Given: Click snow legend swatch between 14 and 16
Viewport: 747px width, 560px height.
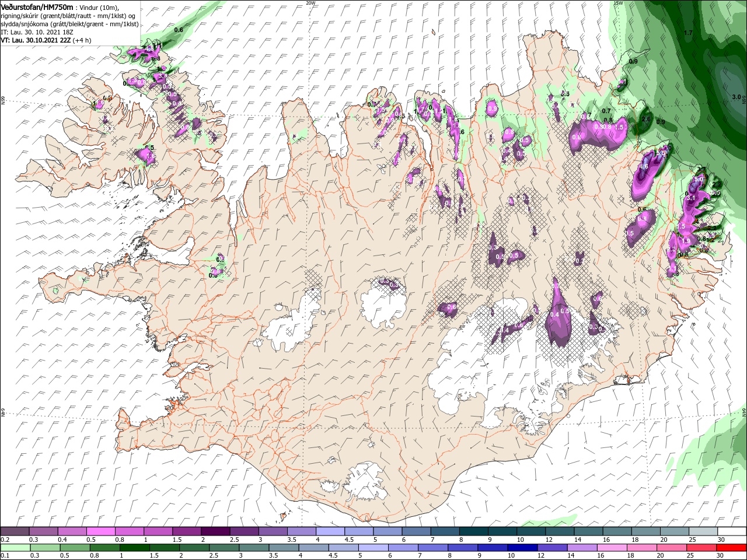Looking at the screenshot, I should click(588, 531).
